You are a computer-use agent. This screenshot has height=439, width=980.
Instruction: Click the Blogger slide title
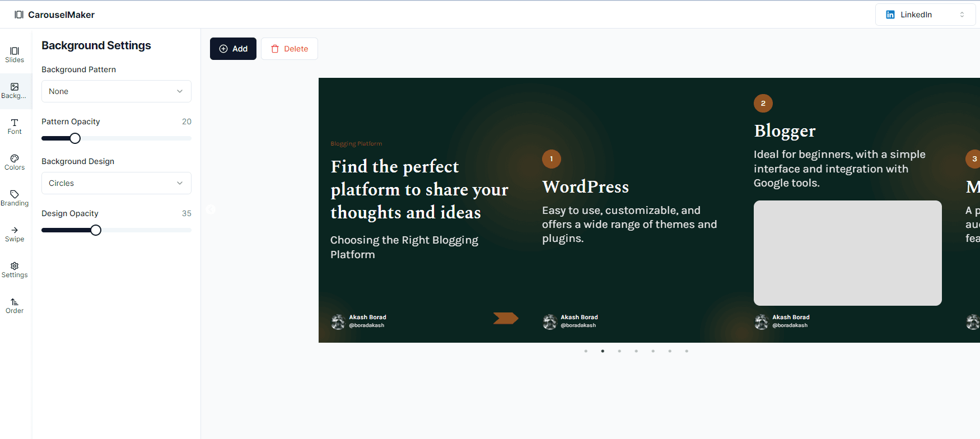click(x=785, y=131)
